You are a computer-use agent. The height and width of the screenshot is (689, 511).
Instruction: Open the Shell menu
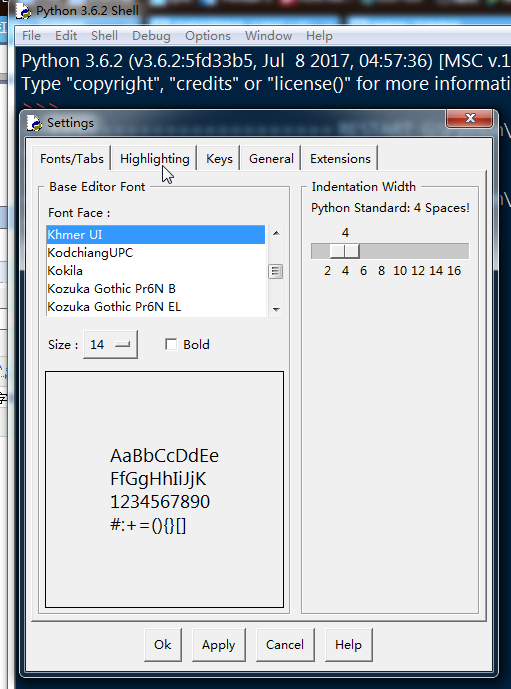[x=104, y=36]
